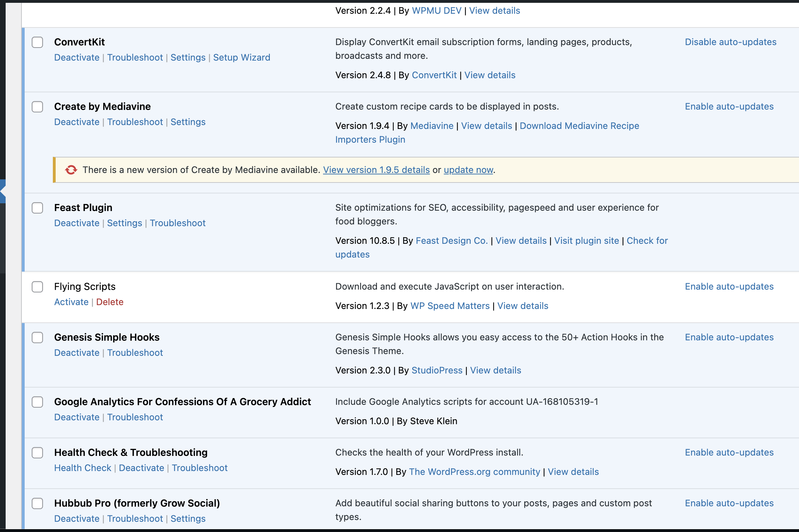Click the sidebar collapse arrow at left edge
Image resolution: width=799 pixels, height=532 pixels.
[x=2, y=191]
